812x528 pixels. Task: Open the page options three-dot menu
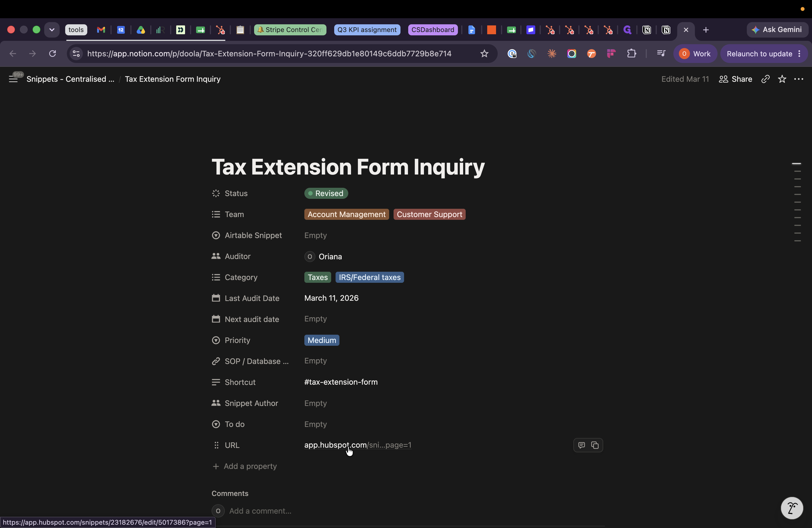coord(799,79)
